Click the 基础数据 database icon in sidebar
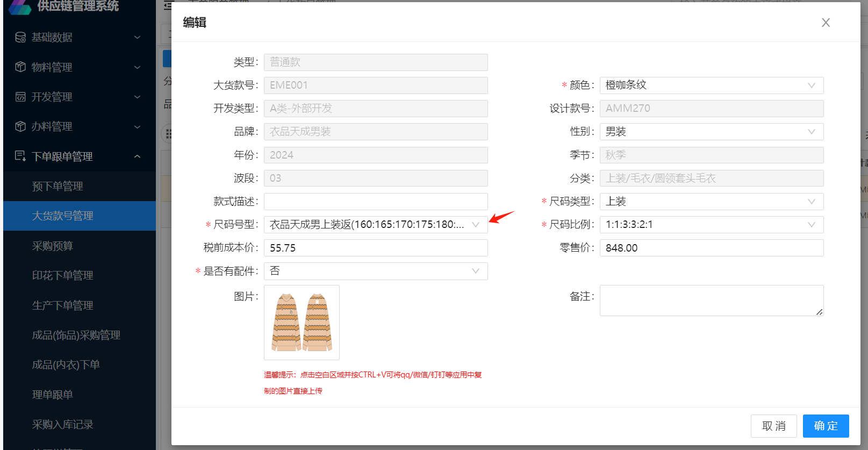 coord(20,37)
